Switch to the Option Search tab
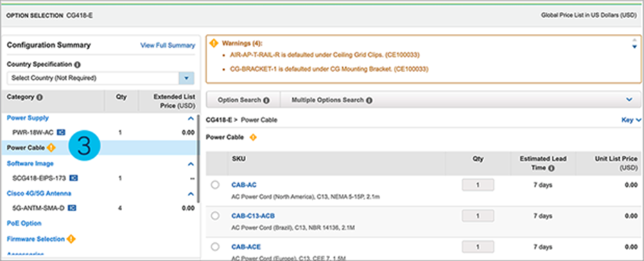644x261 pixels. click(243, 100)
